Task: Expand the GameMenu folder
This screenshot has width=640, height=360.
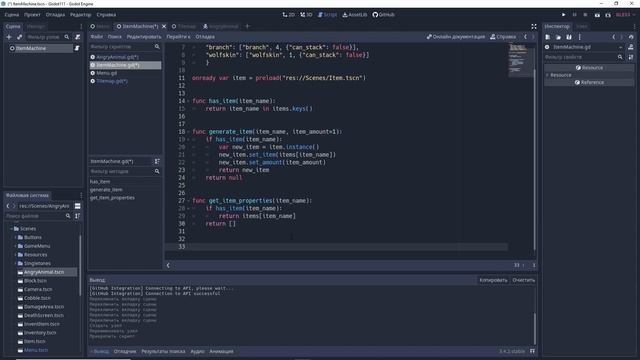Action: point(16,246)
